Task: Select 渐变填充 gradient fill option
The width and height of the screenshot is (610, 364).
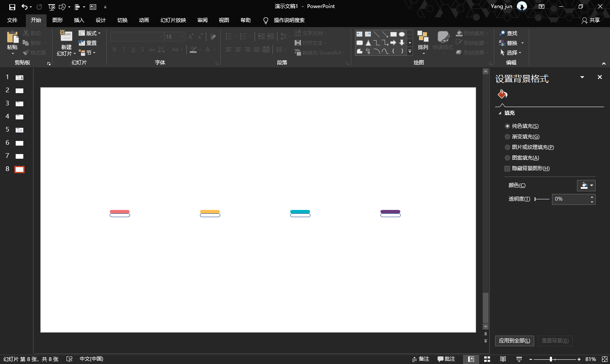Action: click(x=522, y=137)
